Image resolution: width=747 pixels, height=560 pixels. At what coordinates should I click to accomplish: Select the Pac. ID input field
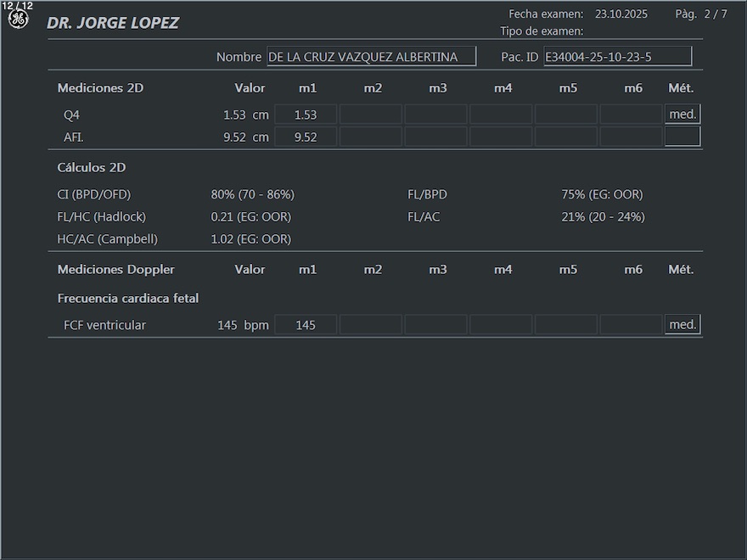point(617,57)
